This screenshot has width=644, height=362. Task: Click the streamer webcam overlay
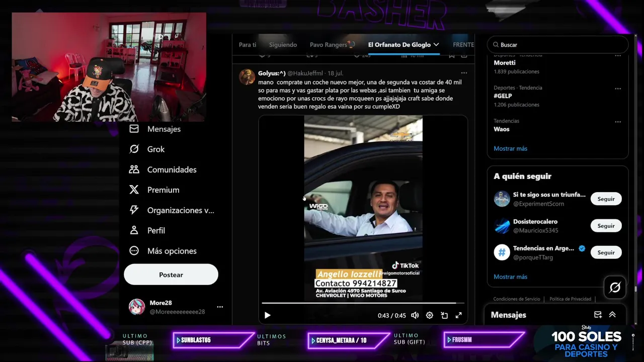pyautogui.click(x=109, y=67)
